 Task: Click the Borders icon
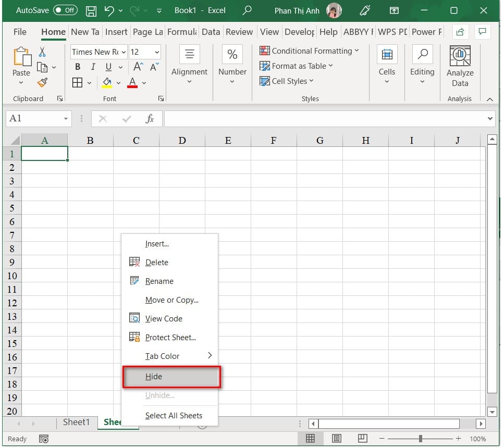[78, 83]
